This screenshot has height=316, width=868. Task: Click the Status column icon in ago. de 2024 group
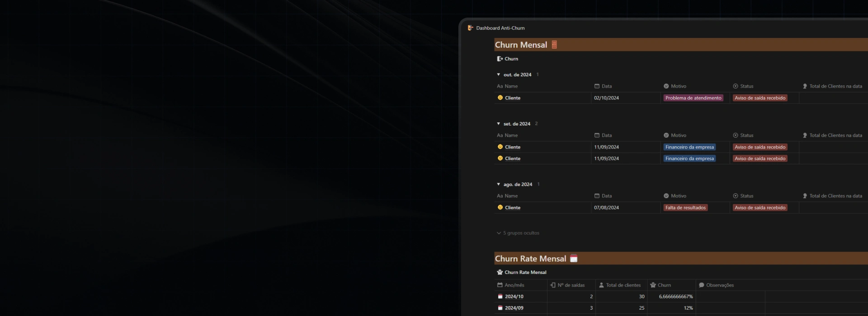point(735,196)
